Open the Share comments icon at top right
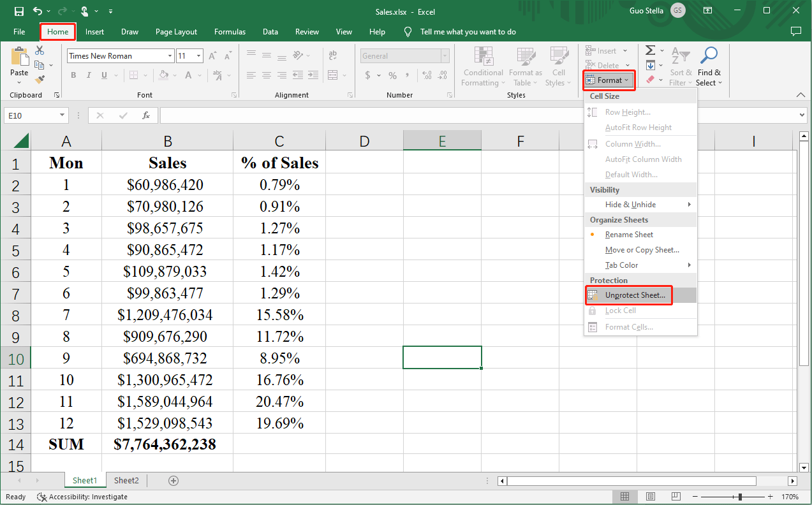Image resolution: width=812 pixels, height=505 pixels. pos(795,31)
